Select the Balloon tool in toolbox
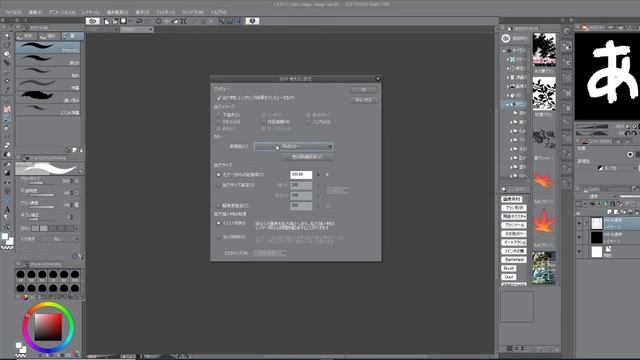This screenshot has width=640, height=360. pyautogui.click(x=7, y=218)
